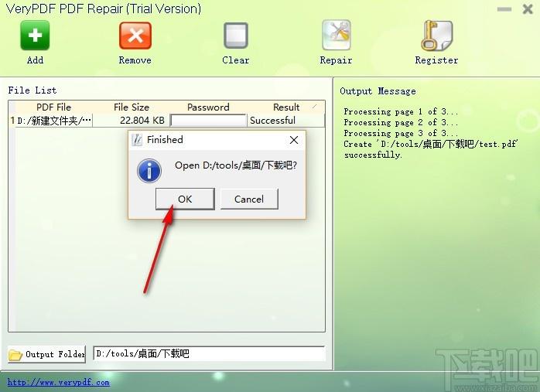Viewport: 540px width, 392px height.
Task: Click the Result column header
Action: pyautogui.click(x=285, y=107)
